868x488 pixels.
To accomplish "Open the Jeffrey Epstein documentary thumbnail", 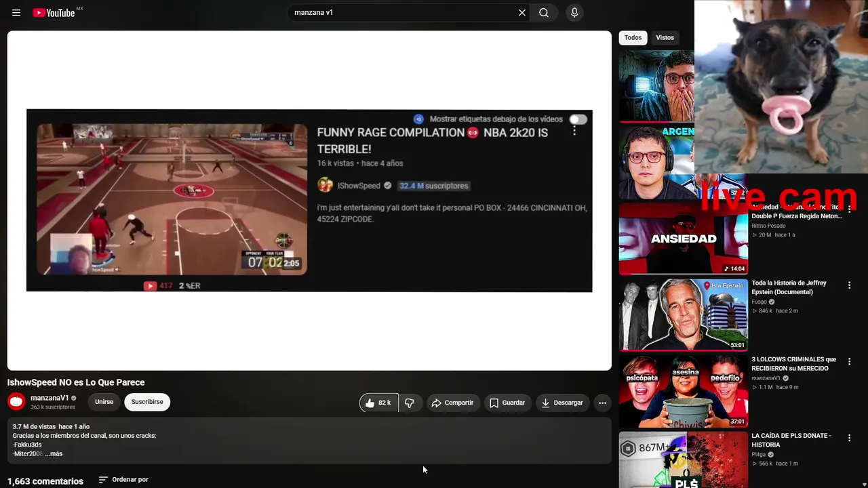I will [684, 314].
